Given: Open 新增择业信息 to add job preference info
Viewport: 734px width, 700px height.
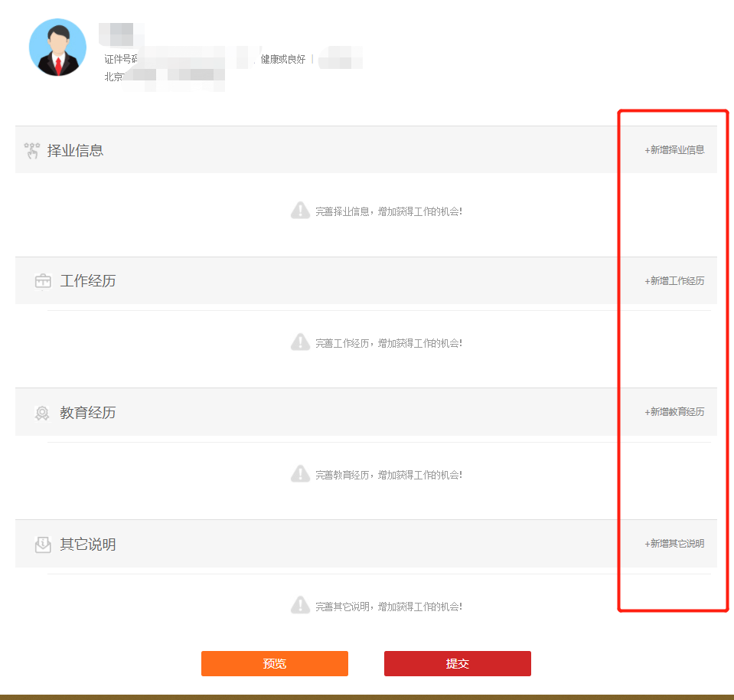Looking at the screenshot, I should click(671, 149).
